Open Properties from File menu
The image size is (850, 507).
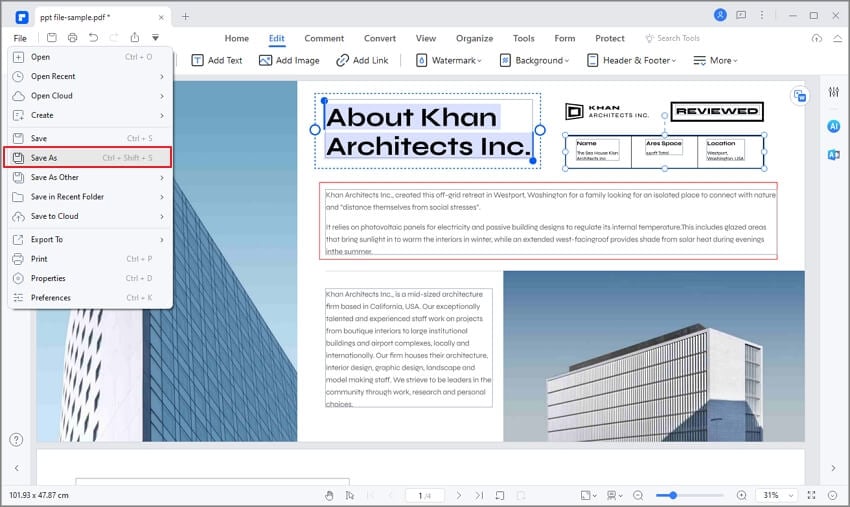point(90,278)
